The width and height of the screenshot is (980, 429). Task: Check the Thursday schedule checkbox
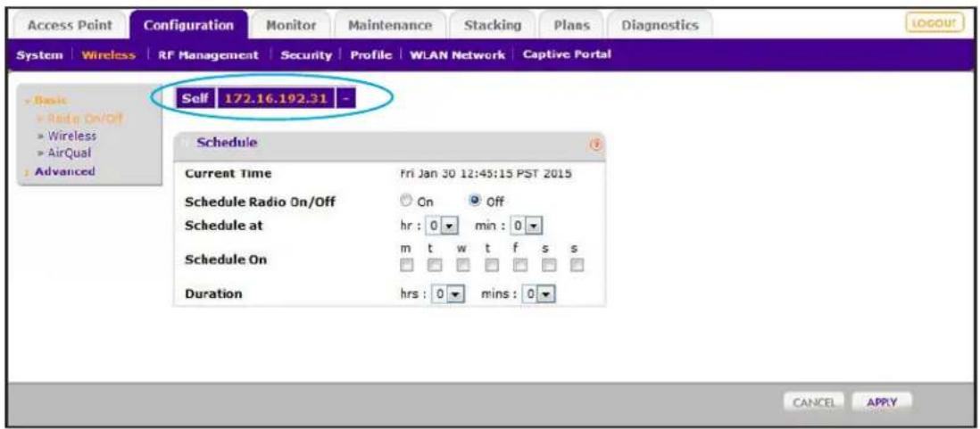pos(491,266)
